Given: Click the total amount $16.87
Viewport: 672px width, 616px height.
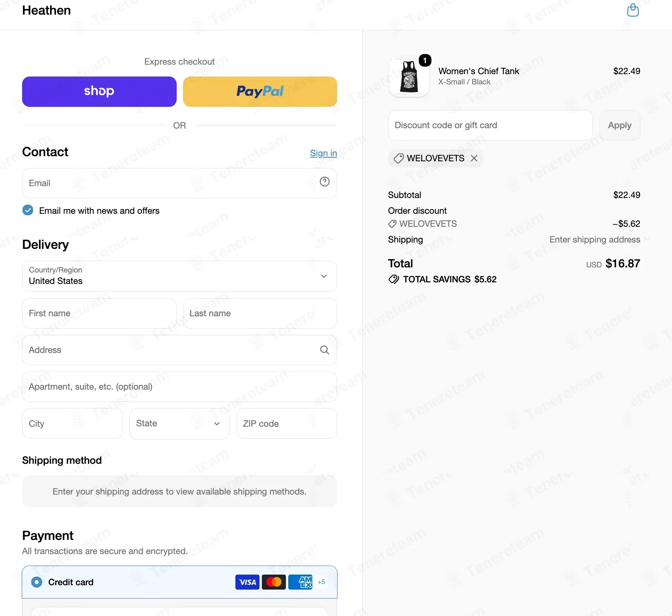Looking at the screenshot, I should coord(623,263).
